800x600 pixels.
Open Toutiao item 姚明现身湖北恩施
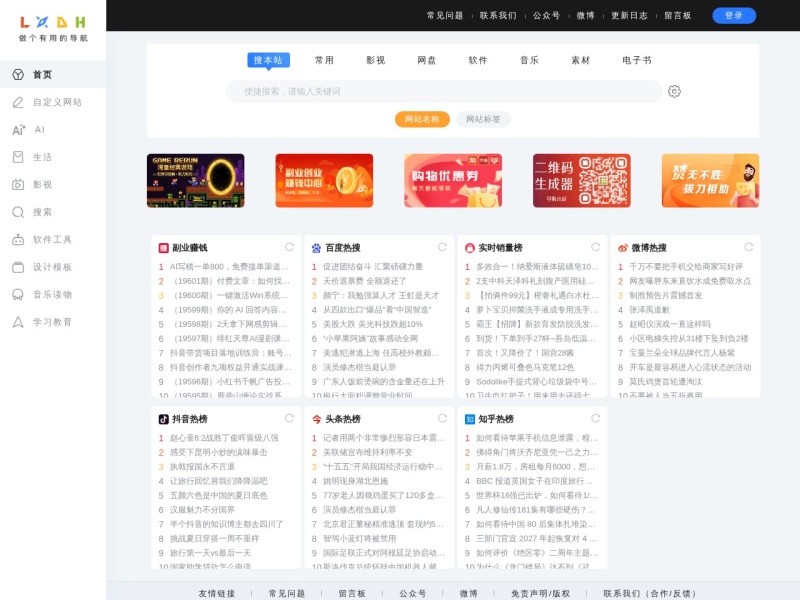(356, 481)
